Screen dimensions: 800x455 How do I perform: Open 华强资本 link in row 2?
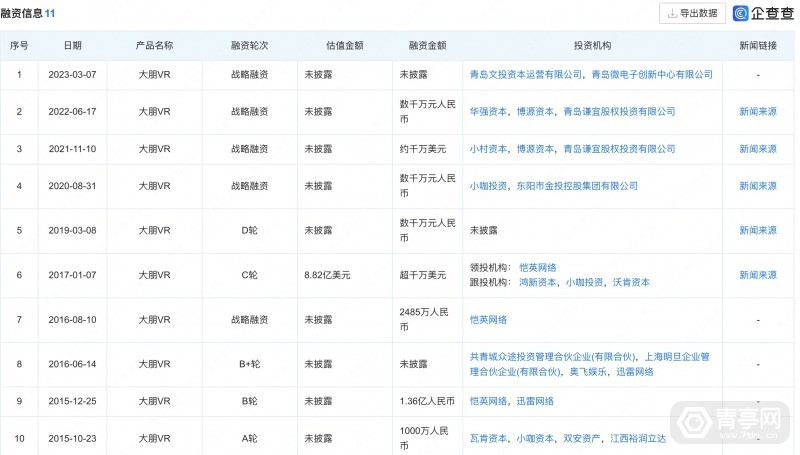coord(488,112)
